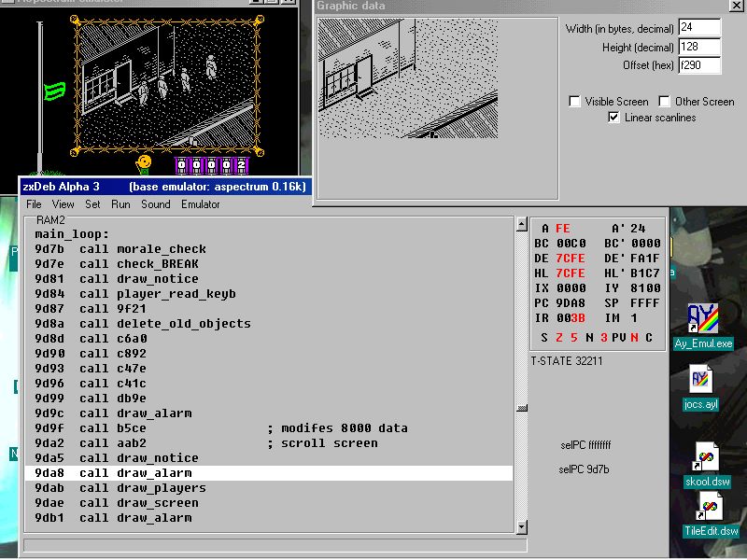This screenshot has width=747, height=560.
Task: Open the skool.dsw desktop shortcut
Action: coord(708,464)
